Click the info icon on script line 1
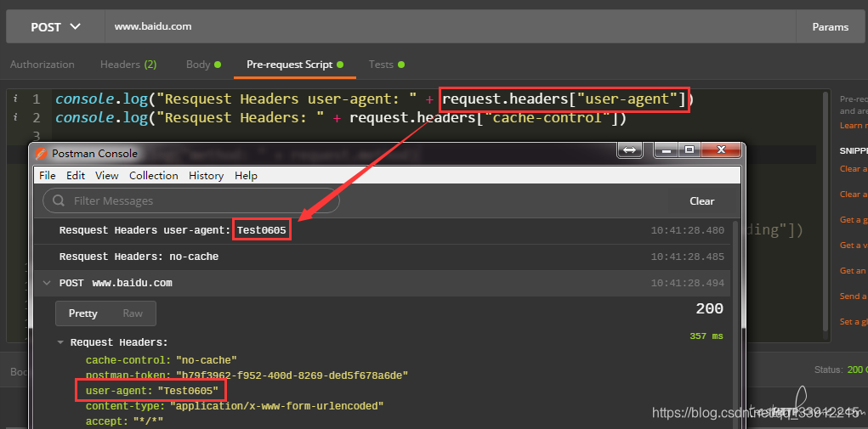 point(15,99)
